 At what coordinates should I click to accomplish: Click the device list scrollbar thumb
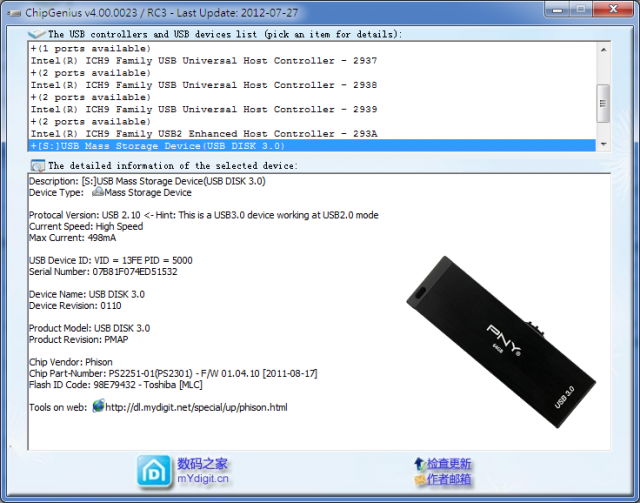tap(603, 103)
